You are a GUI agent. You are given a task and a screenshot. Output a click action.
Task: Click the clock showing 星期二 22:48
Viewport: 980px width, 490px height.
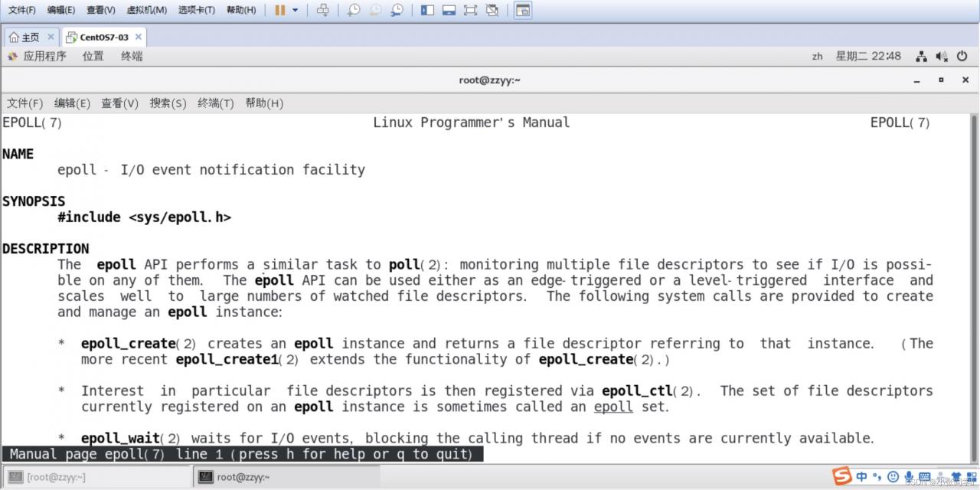[868, 56]
